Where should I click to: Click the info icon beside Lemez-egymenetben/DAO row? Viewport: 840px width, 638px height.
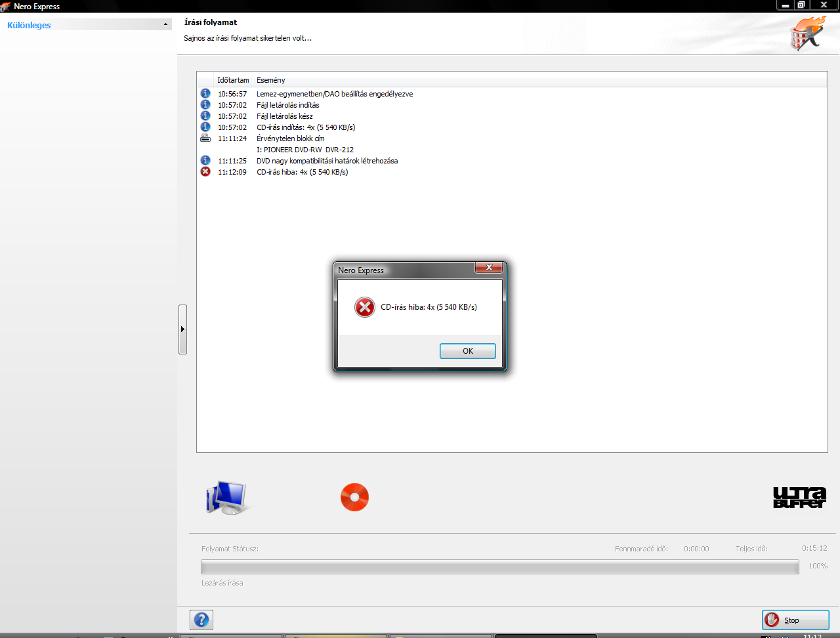pyautogui.click(x=205, y=94)
